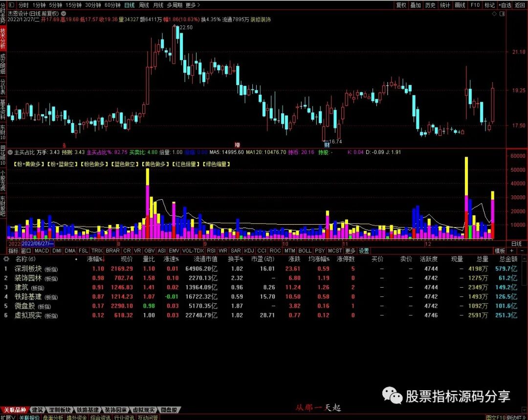Open the 技术分析 side tab

(x=3, y=38)
